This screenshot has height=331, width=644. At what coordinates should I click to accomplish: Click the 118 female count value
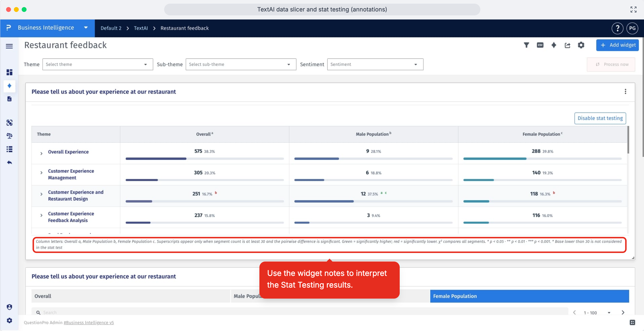(x=534, y=194)
